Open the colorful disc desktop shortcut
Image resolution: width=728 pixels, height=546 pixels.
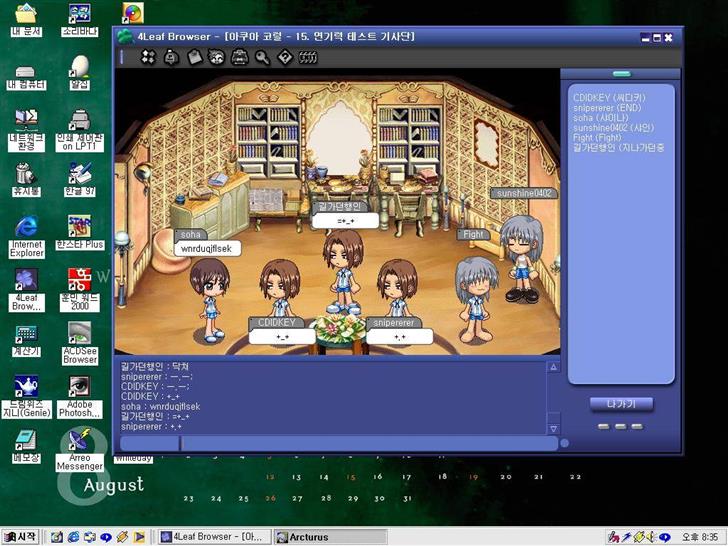tap(133, 13)
